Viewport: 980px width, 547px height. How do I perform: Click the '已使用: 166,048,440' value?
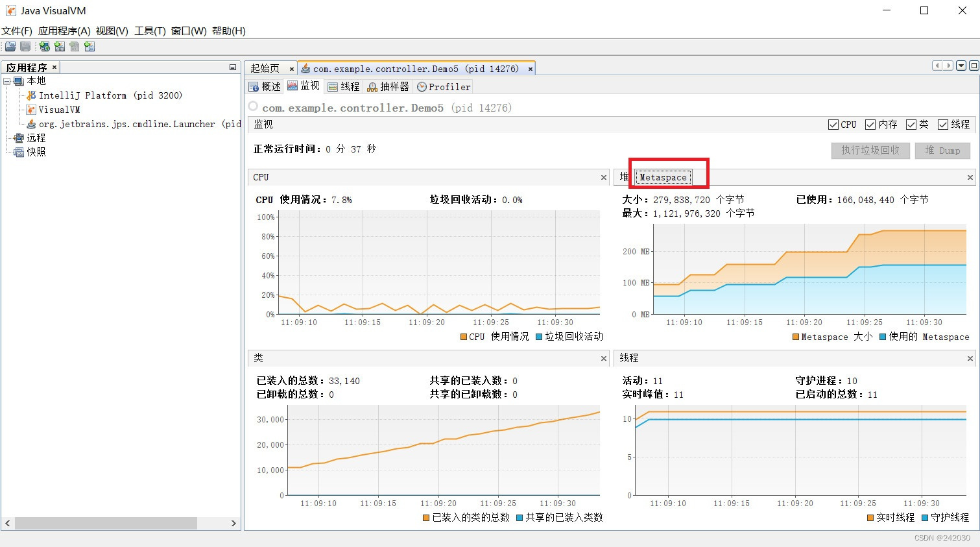862,200
